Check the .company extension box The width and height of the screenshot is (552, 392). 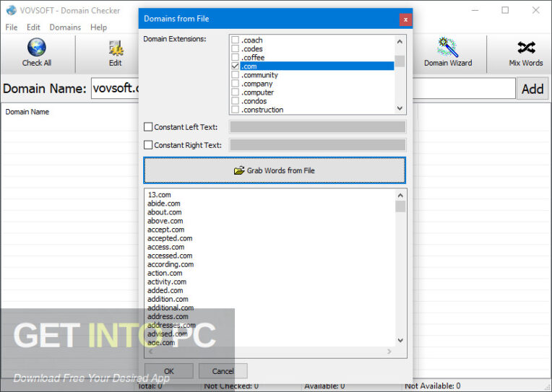pyautogui.click(x=235, y=84)
